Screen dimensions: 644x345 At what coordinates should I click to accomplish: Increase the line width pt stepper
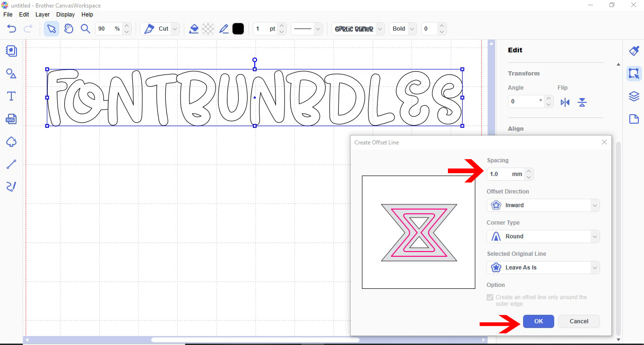click(282, 26)
